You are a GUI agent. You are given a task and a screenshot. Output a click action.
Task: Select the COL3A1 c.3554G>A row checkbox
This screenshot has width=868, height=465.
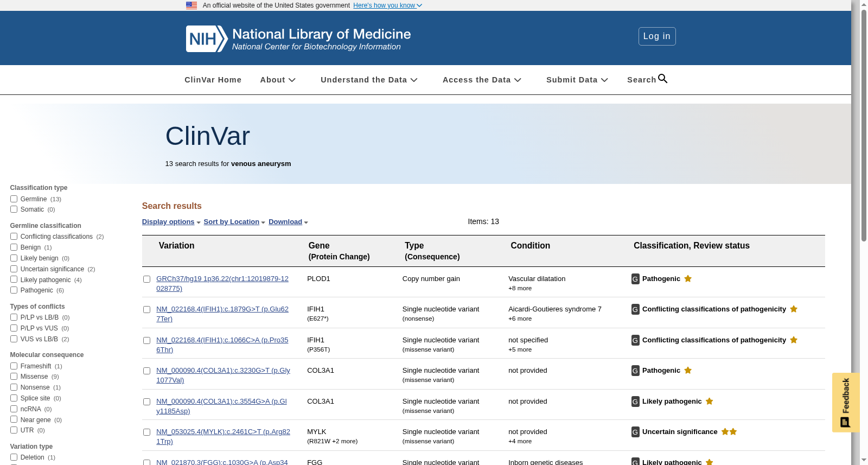146,402
